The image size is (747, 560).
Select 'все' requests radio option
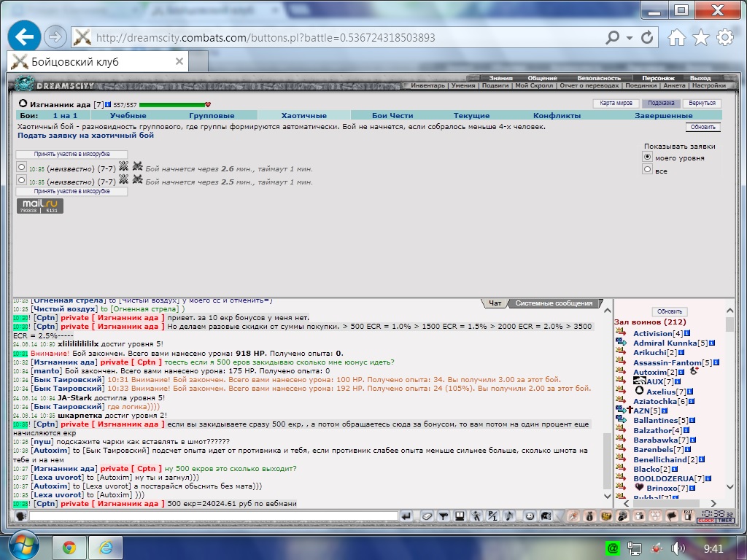647,169
